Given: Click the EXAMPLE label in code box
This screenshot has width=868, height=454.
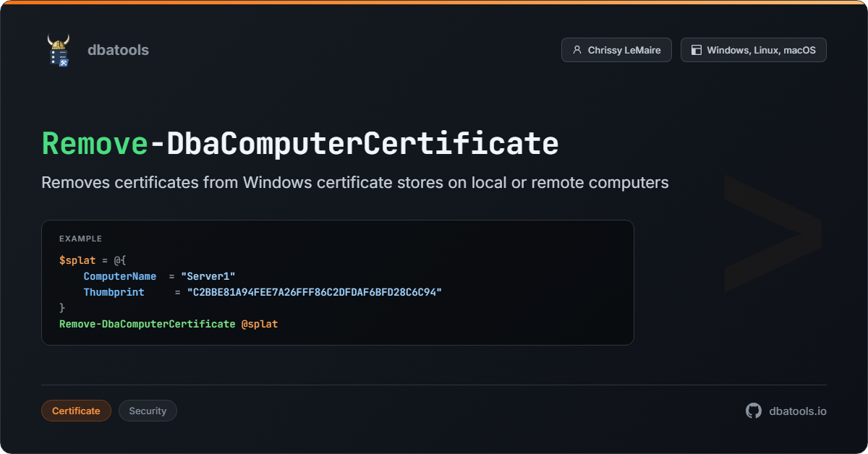Looking at the screenshot, I should pyautogui.click(x=80, y=239).
